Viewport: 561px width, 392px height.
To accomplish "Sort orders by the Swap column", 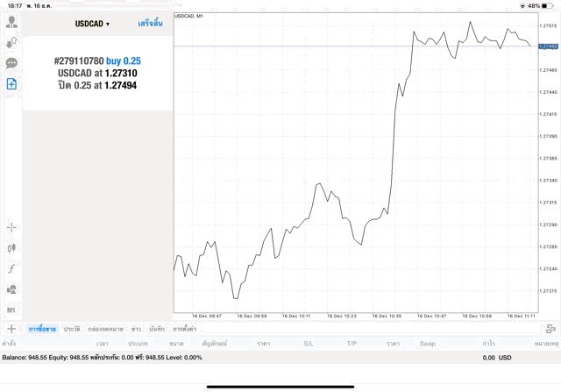I will [x=427, y=343].
